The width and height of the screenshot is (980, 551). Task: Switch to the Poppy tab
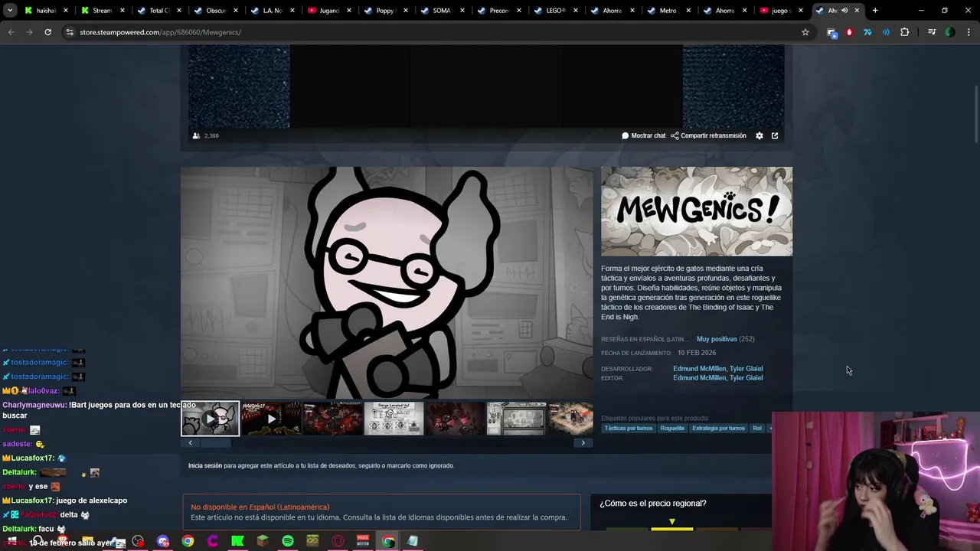[385, 11]
